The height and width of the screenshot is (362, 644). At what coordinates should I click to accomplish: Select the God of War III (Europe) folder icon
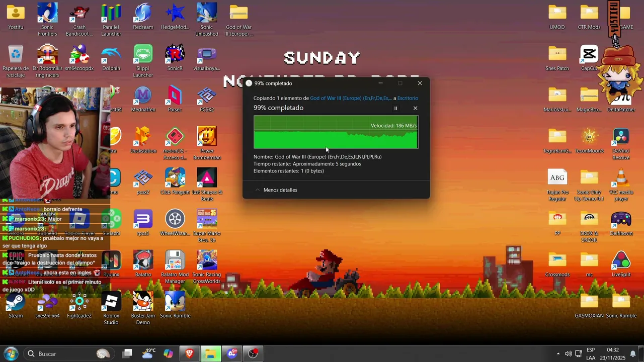(x=238, y=20)
